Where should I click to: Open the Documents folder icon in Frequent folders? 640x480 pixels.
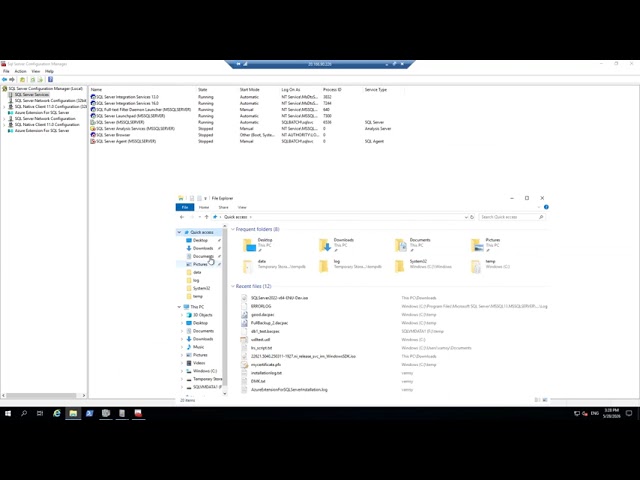click(x=401, y=245)
